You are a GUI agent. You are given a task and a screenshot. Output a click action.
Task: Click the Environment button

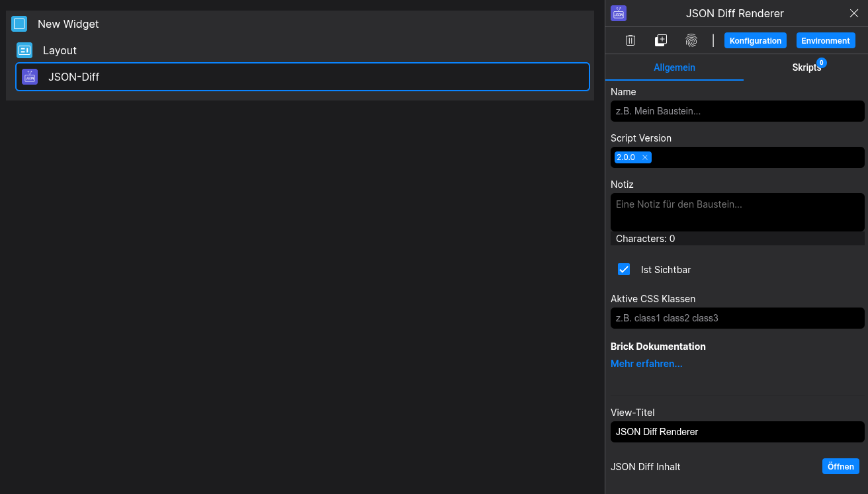(826, 40)
